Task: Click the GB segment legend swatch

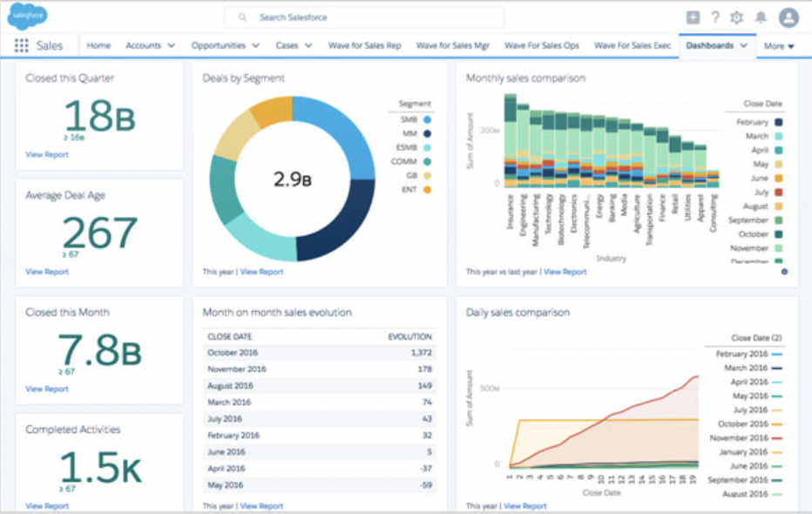Action: click(427, 175)
